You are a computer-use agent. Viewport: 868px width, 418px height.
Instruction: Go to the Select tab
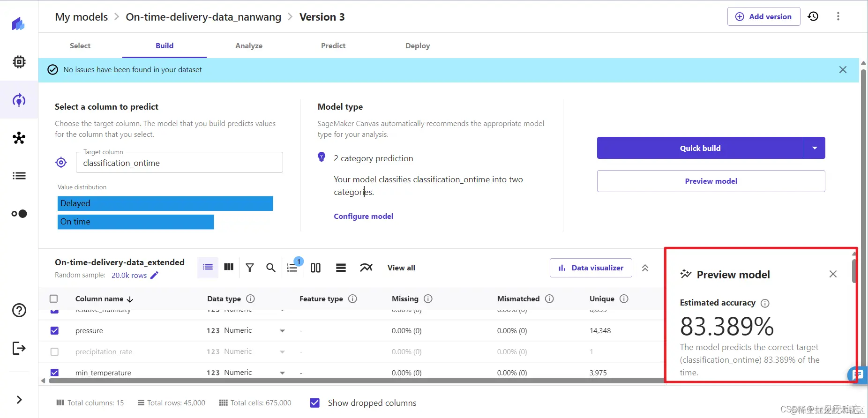tap(80, 46)
